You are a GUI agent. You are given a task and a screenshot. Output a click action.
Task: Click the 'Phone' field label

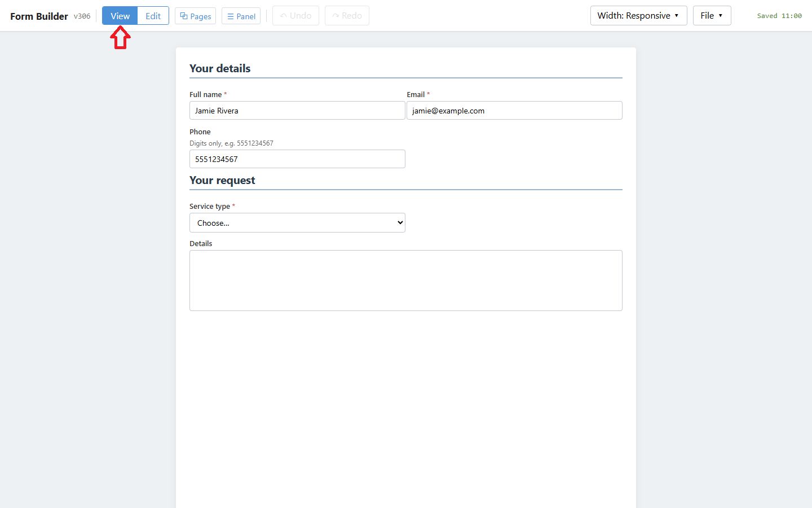200,132
